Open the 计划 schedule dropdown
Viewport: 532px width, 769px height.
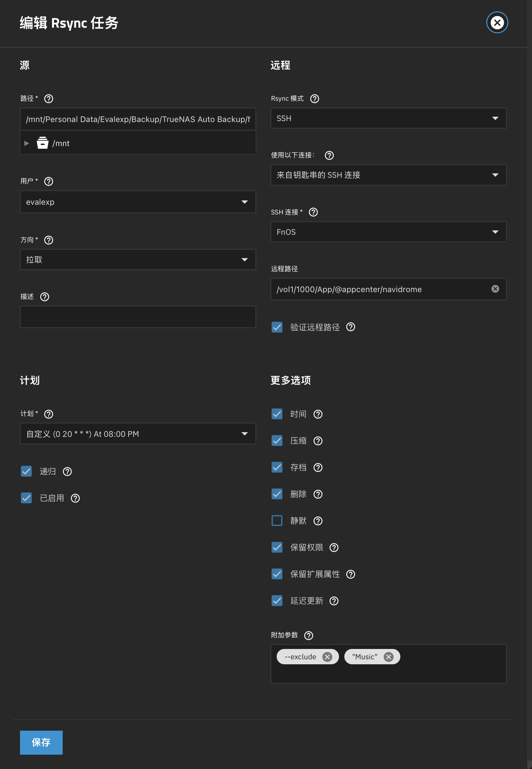(x=138, y=434)
